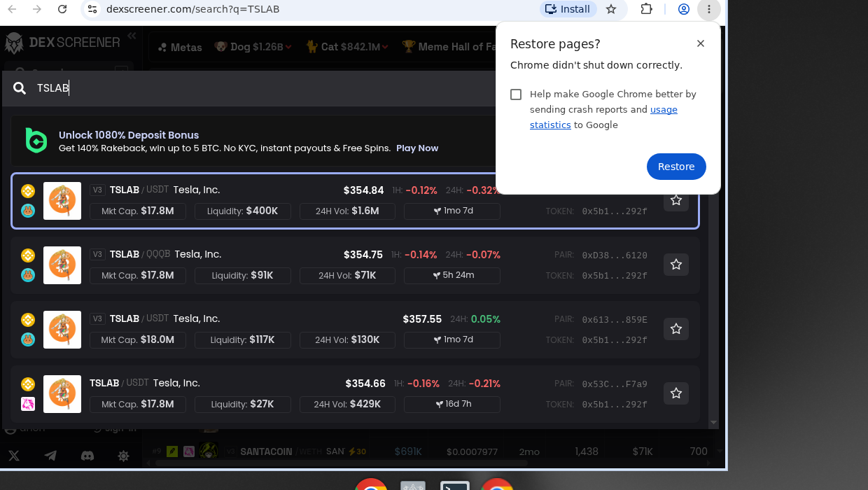Screen dimensions: 868x490
Task: Open the usage statistics link
Action: 603,117
